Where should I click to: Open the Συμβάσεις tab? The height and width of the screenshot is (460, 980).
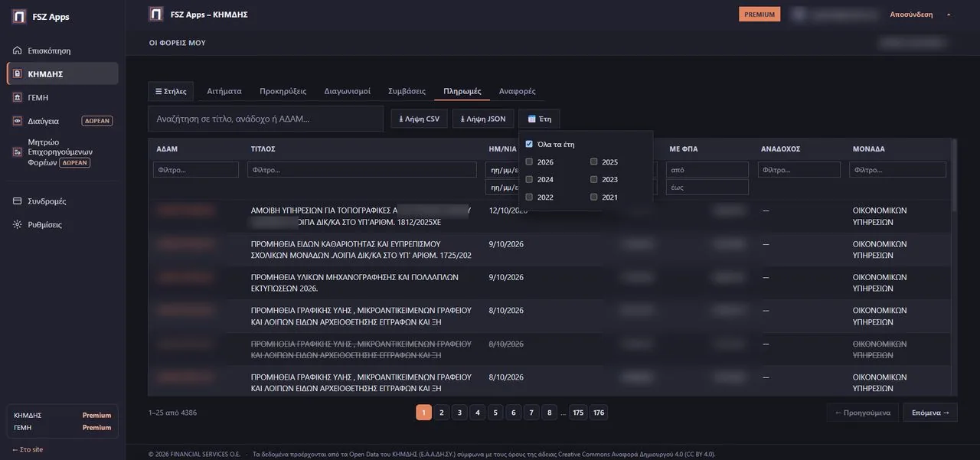(x=407, y=91)
